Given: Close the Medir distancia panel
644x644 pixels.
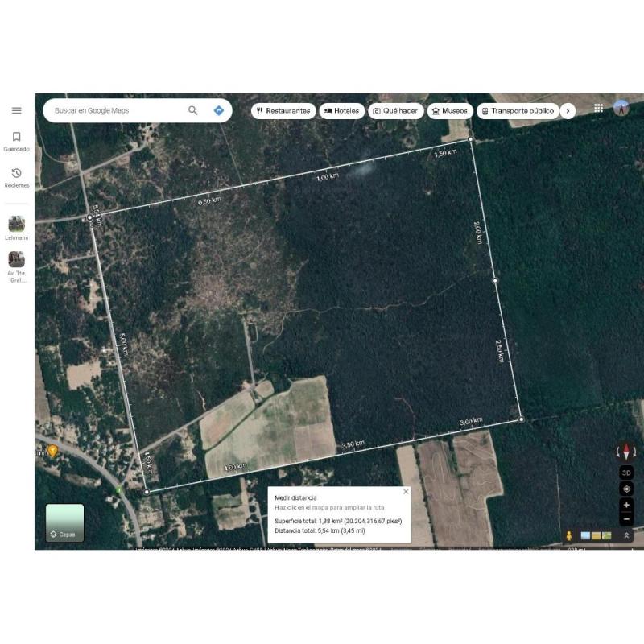Looking at the screenshot, I should (x=406, y=491).
